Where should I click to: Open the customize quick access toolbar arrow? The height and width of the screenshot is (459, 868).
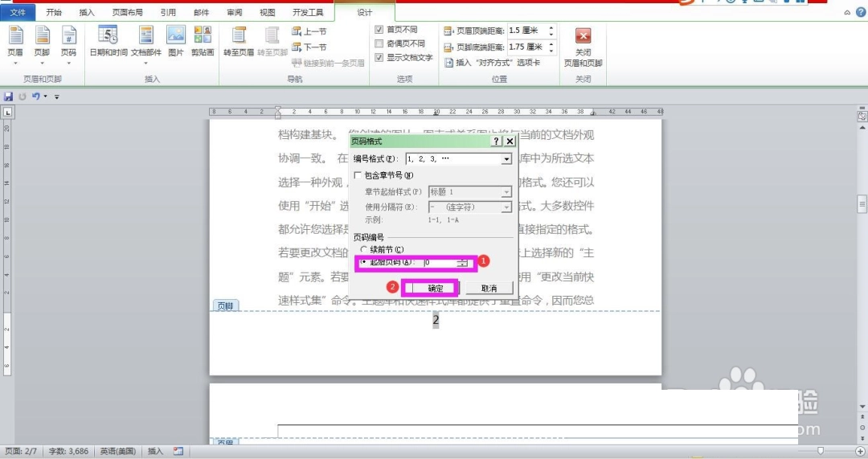[56, 97]
